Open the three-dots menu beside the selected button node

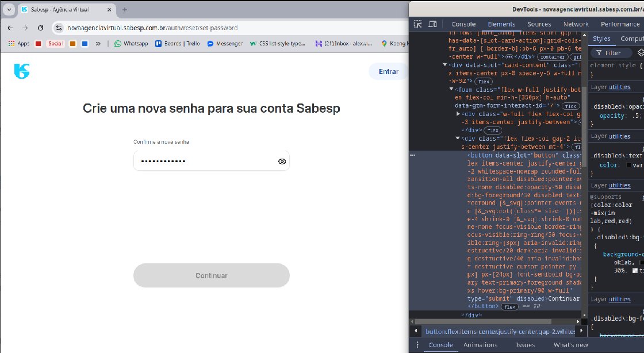413,155
